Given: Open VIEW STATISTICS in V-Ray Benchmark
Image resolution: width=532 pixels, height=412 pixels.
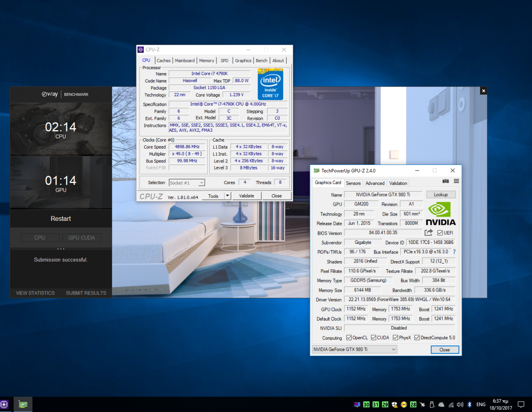Looking at the screenshot, I should tap(35, 293).
